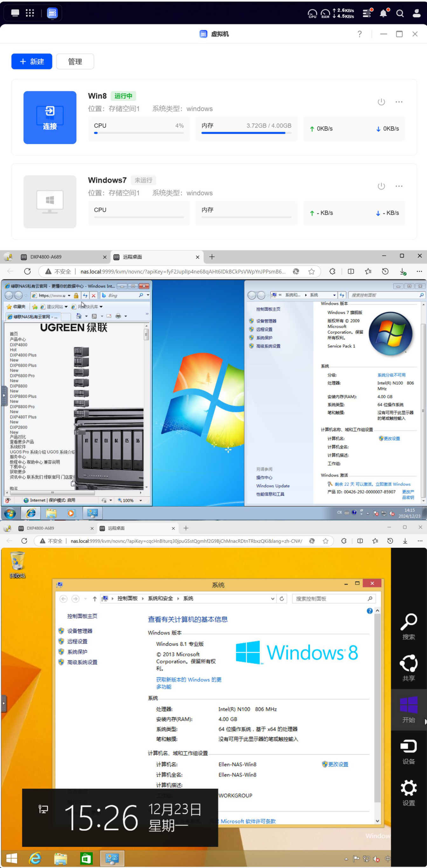This screenshot has width=427, height=868.
Task: Click the RAM usage monitor icon
Action: pos(325,13)
